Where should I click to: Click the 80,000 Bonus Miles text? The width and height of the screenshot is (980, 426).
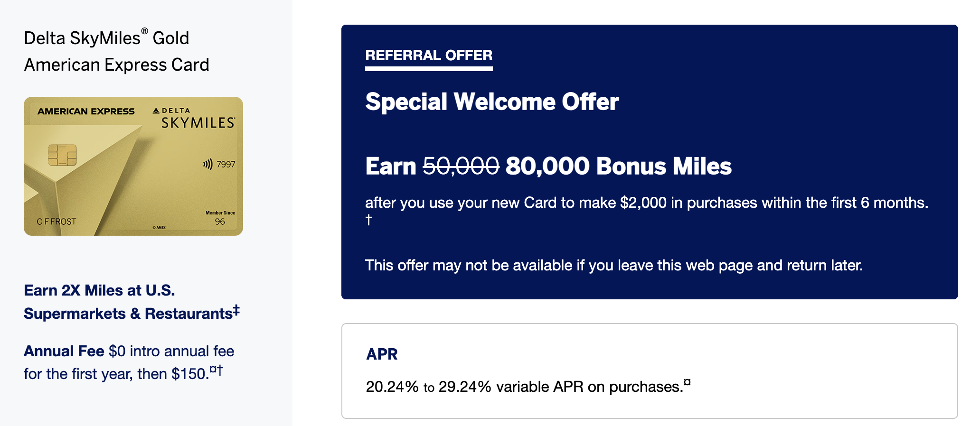(618, 166)
